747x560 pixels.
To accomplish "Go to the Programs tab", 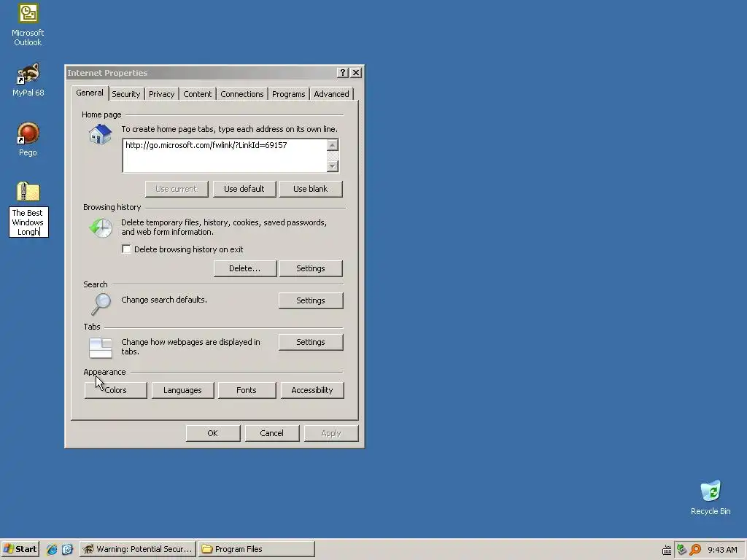I will pyautogui.click(x=288, y=94).
